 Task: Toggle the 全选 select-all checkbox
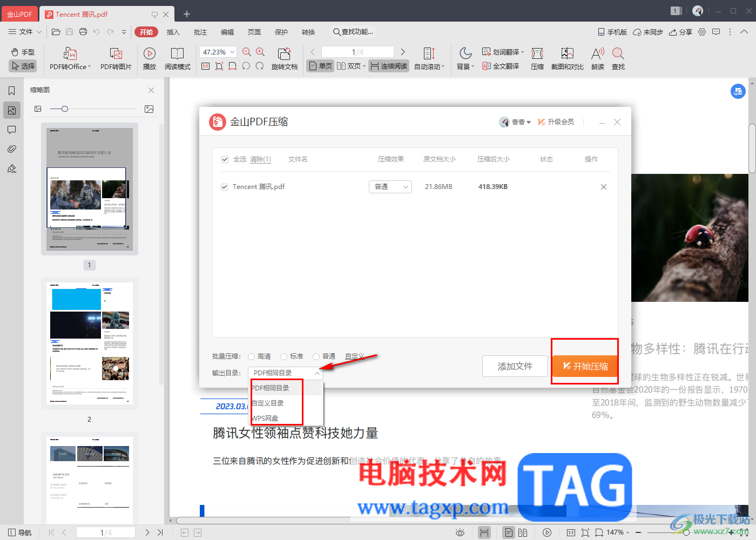click(225, 159)
